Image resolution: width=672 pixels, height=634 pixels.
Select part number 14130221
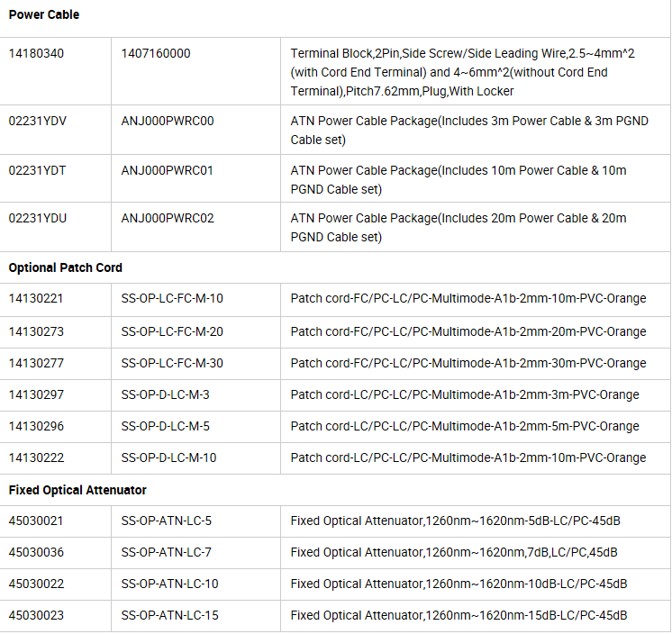tap(36, 299)
